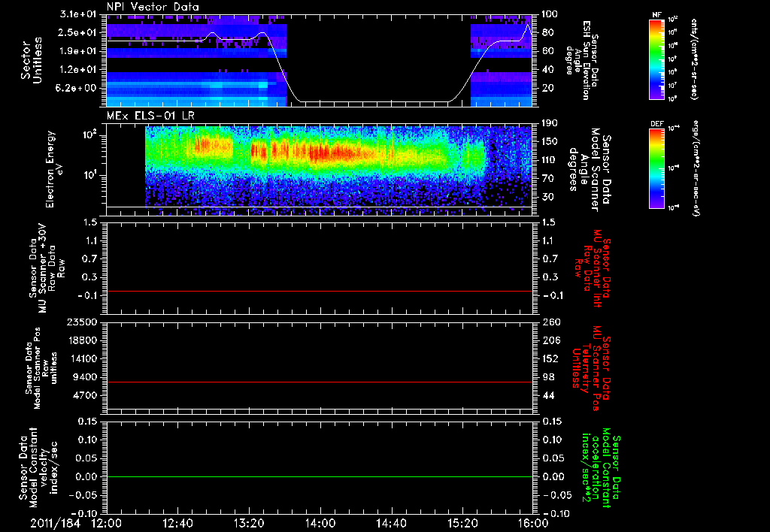Click the '9400' scanner position tick label
Image resolution: width=770 pixels, height=532 pixels.
(x=85, y=377)
